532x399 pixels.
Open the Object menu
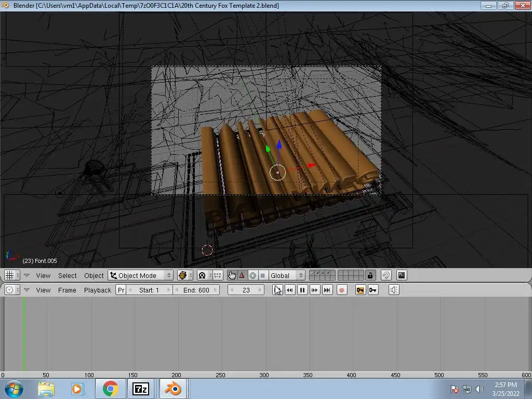point(94,275)
